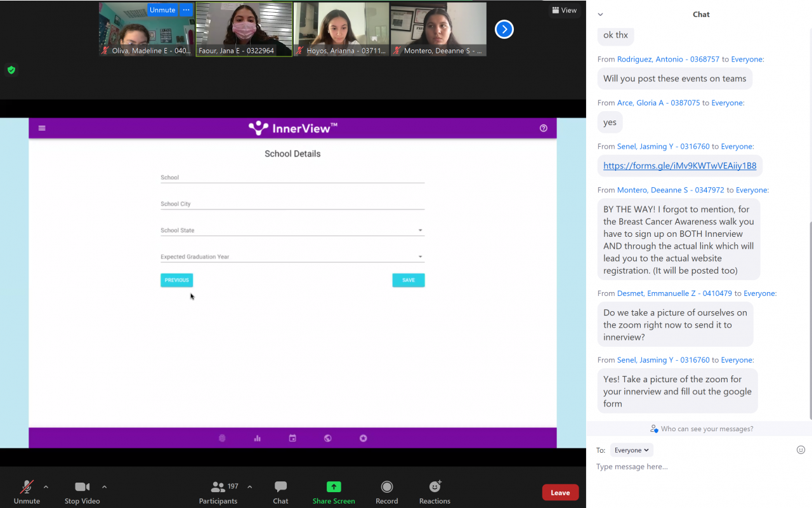812x508 pixels.
Task: Click the PREVIOUS button on School Details
Action: click(177, 280)
